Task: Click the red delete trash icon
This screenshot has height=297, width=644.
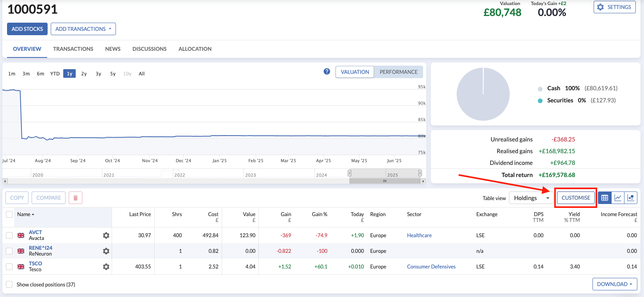Action: (75, 198)
